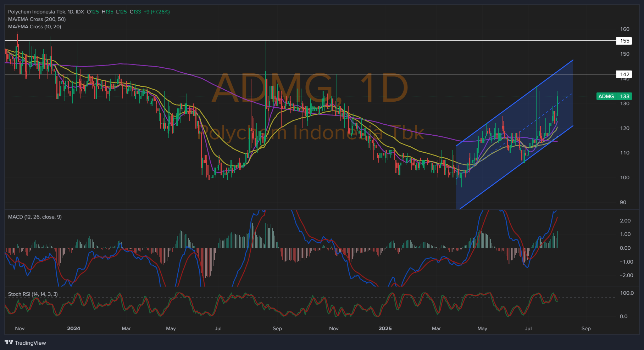Viewport: 644px width, 350px height.
Task: Click the C133 close value in header
Action: tap(135, 12)
